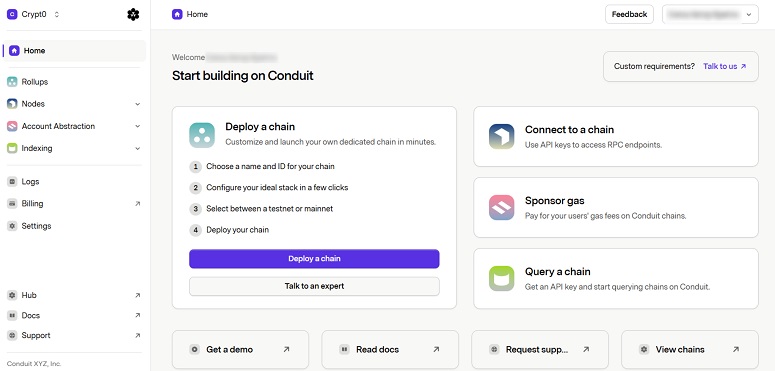Open the user account dropdown
This screenshot has width=775, height=371.
[710, 14]
